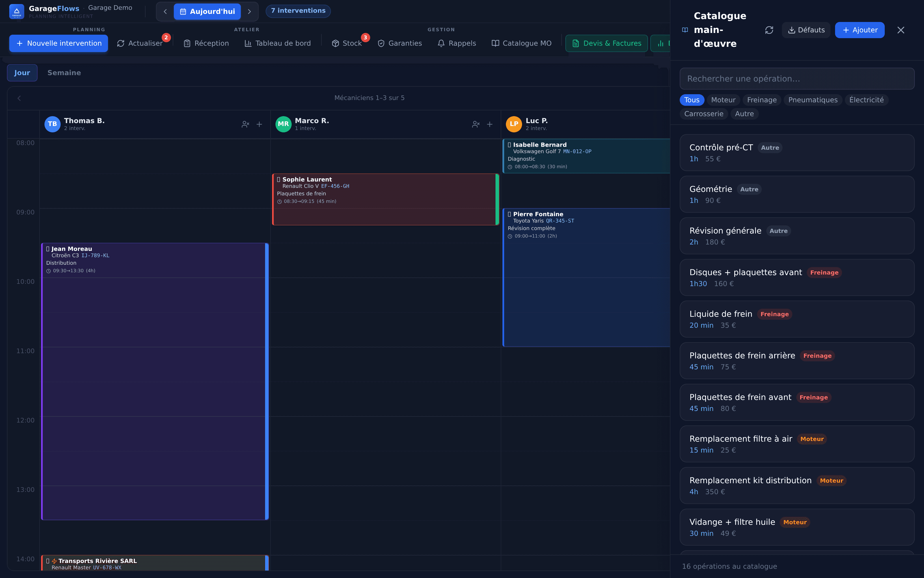The image size is (924, 578).
Task: Add intervention plus icon for Thomas B.
Action: click(x=259, y=124)
